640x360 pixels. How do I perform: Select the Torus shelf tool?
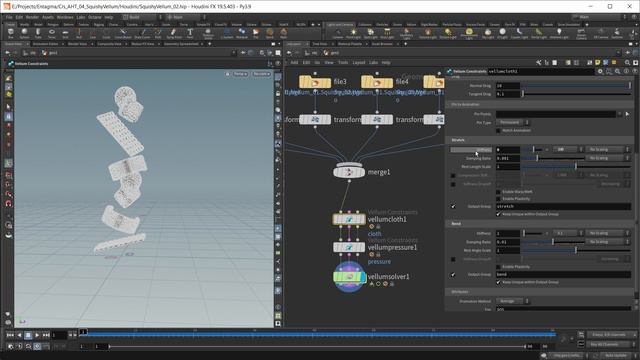[52, 33]
